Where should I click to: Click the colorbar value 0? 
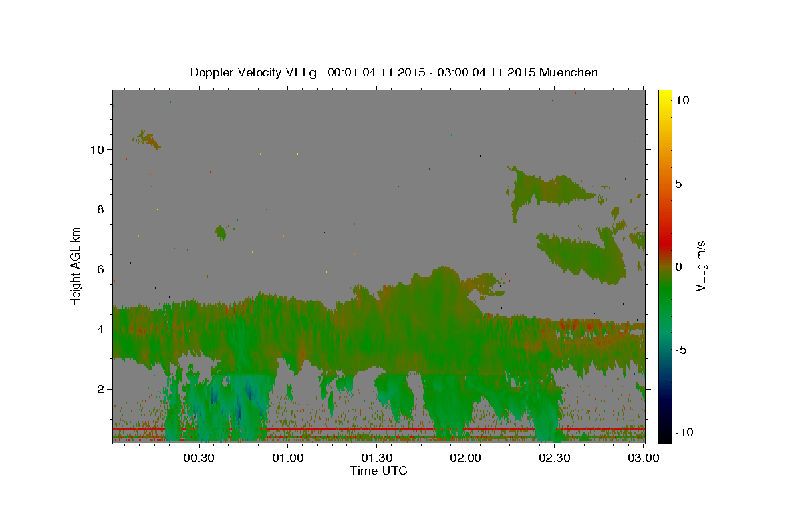coord(678,266)
